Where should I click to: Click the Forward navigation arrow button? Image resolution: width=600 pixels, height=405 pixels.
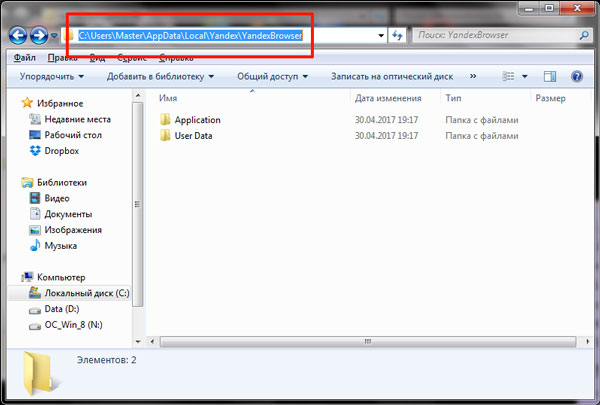pos(39,36)
